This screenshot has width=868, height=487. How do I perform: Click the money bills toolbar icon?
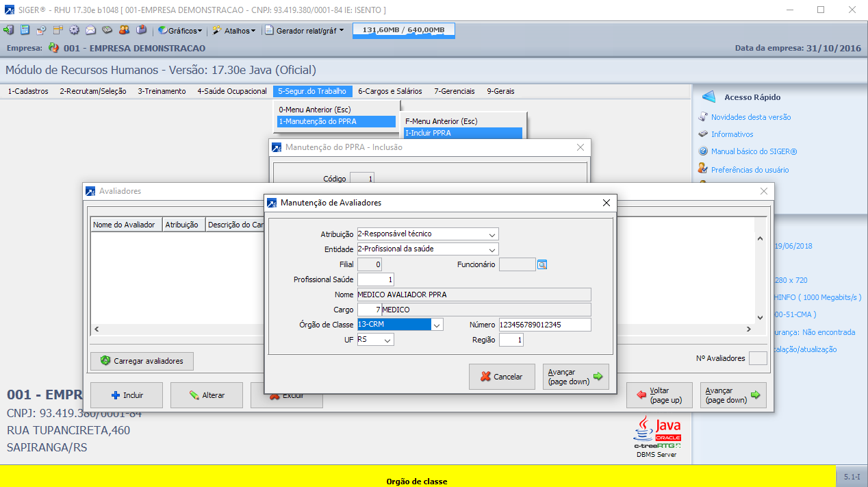pos(107,30)
